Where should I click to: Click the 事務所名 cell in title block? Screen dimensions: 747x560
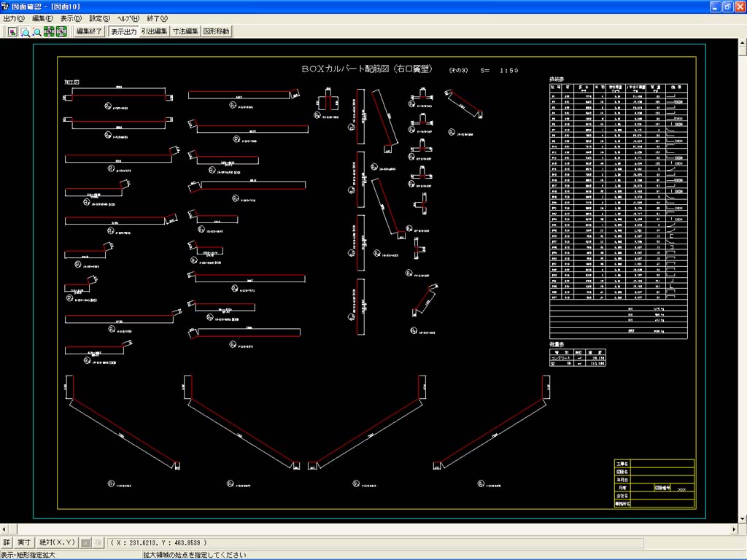[622, 504]
